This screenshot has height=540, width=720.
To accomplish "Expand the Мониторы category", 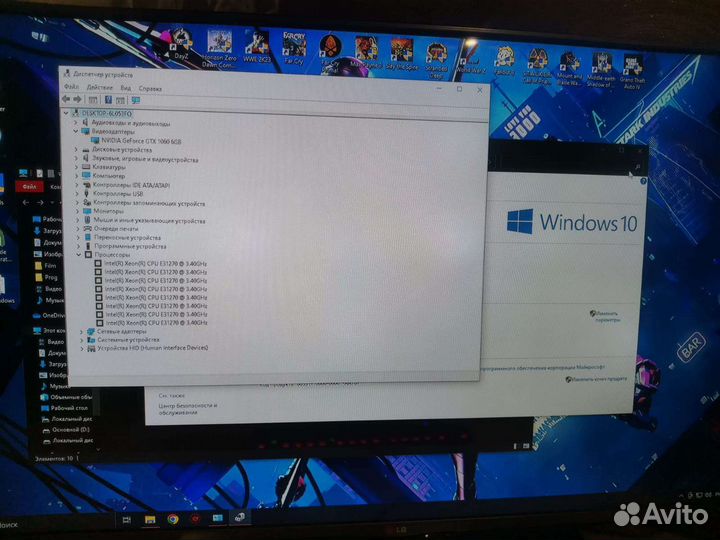I will coord(78,211).
